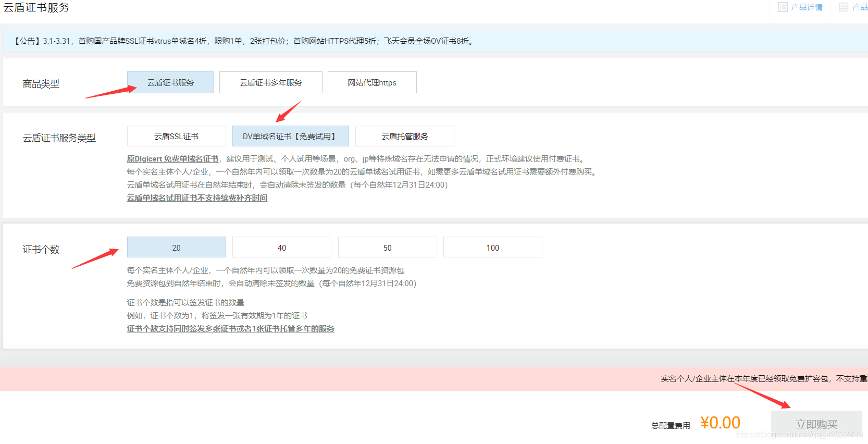Viewport: 868px width, 444px height.
Task: Set certificate count to 40
Action: 281,248
